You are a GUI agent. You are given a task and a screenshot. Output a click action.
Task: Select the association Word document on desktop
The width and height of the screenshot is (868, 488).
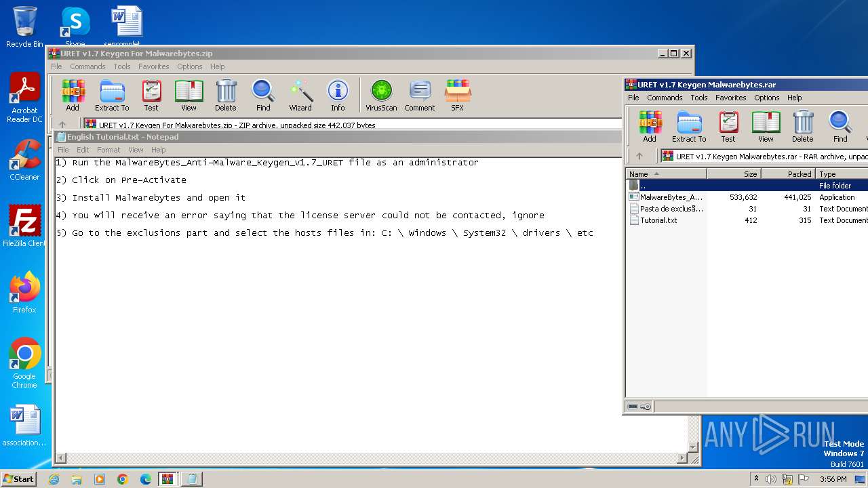(x=24, y=426)
